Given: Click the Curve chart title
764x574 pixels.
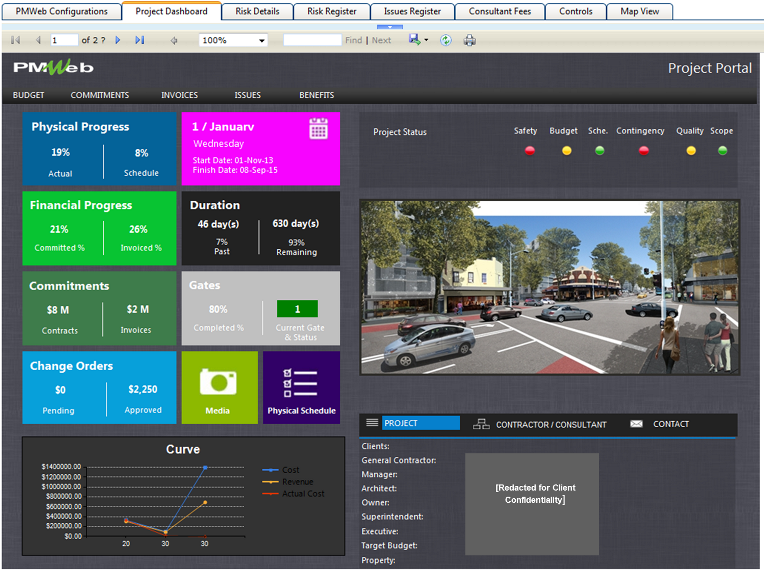Looking at the screenshot, I should (x=183, y=449).
